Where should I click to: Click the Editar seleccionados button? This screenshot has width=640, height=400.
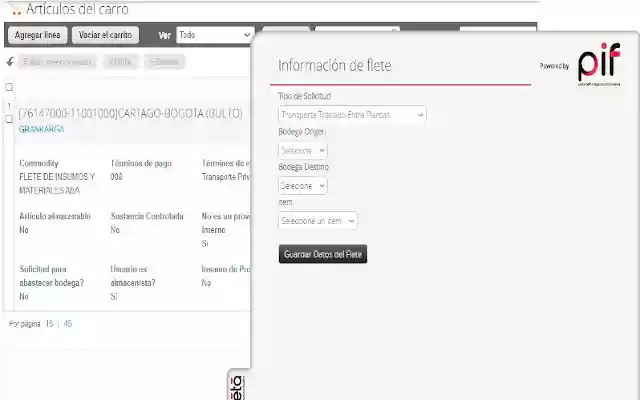click(57, 62)
